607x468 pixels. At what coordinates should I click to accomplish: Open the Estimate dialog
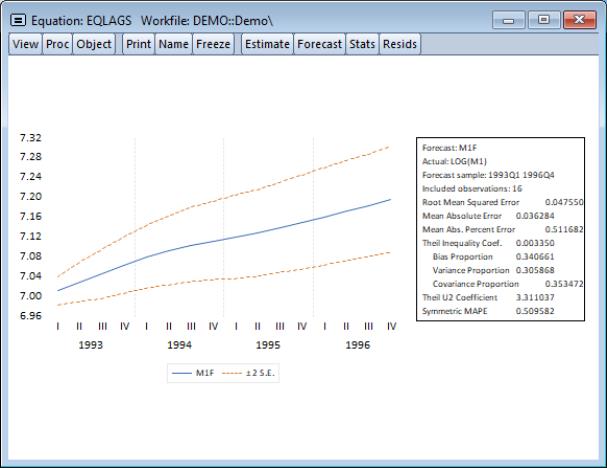click(267, 44)
